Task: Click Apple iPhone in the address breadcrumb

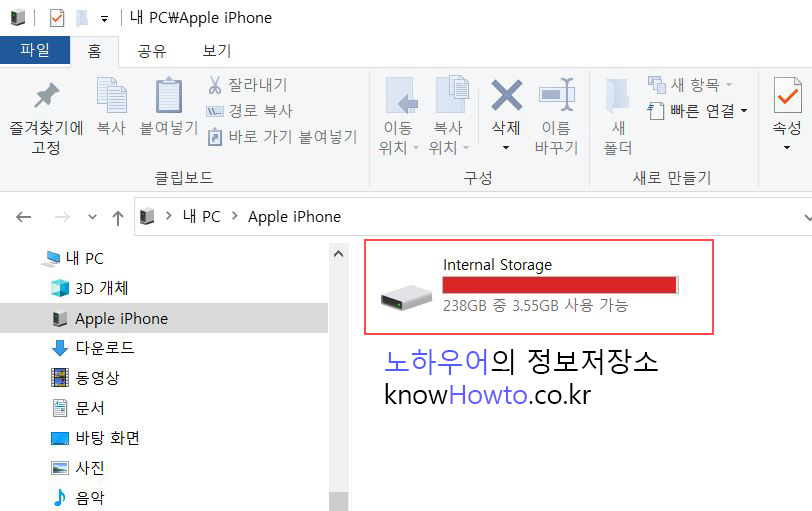Action: click(294, 216)
